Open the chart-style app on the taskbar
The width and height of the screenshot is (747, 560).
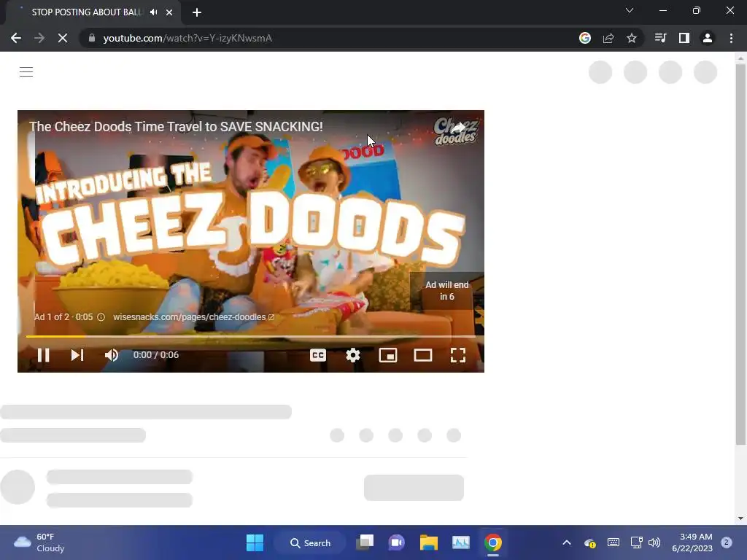(461, 542)
